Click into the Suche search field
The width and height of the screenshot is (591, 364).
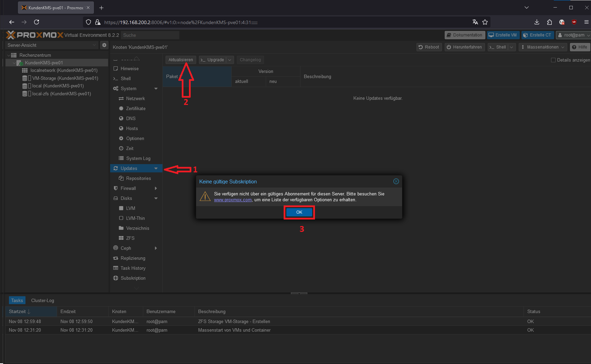point(150,35)
